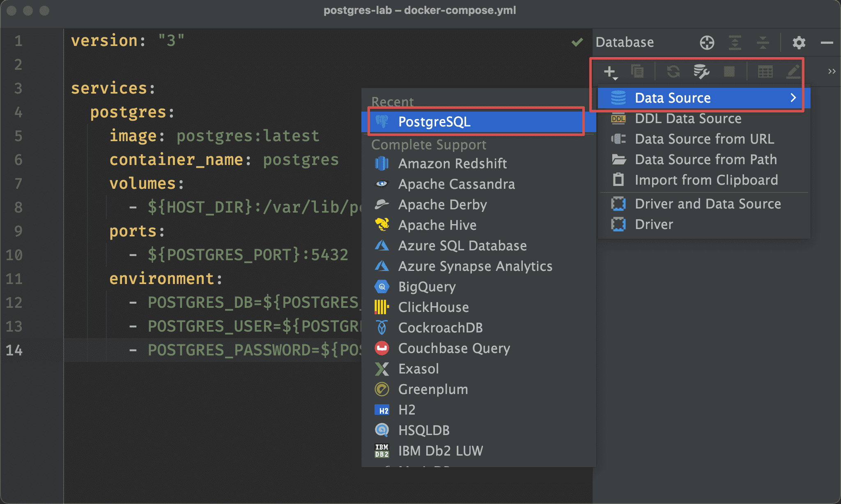Choose Data Source from Path

704,160
